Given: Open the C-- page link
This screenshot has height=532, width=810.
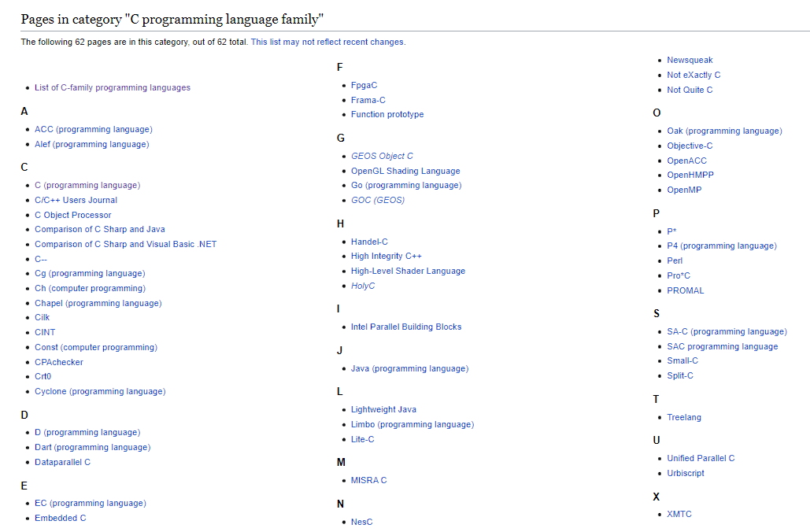Looking at the screenshot, I should point(41,259).
